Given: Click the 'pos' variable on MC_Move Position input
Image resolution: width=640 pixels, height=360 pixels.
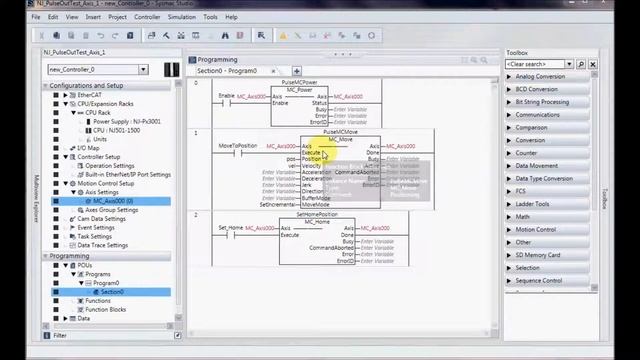Looking at the screenshot, I should coord(291,159).
